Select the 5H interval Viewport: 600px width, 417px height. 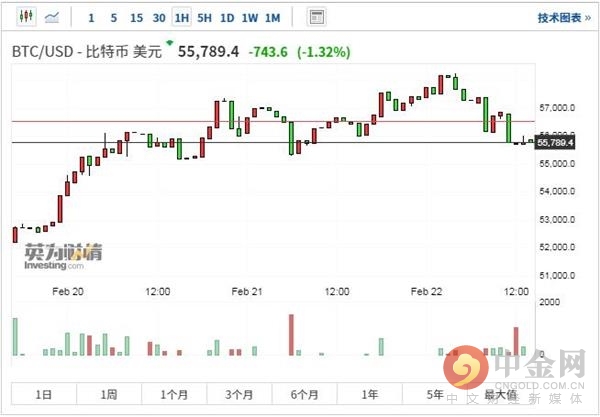(x=204, y=18)
